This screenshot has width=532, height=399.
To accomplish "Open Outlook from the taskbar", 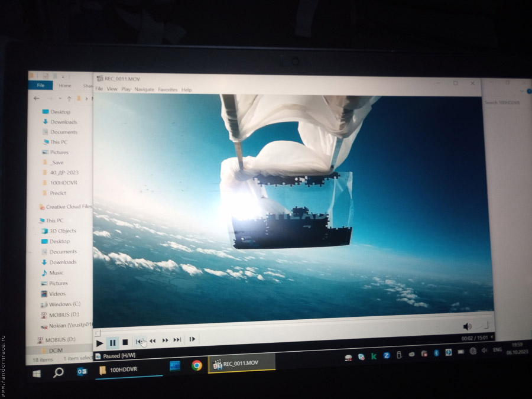I will click(82, 372).
